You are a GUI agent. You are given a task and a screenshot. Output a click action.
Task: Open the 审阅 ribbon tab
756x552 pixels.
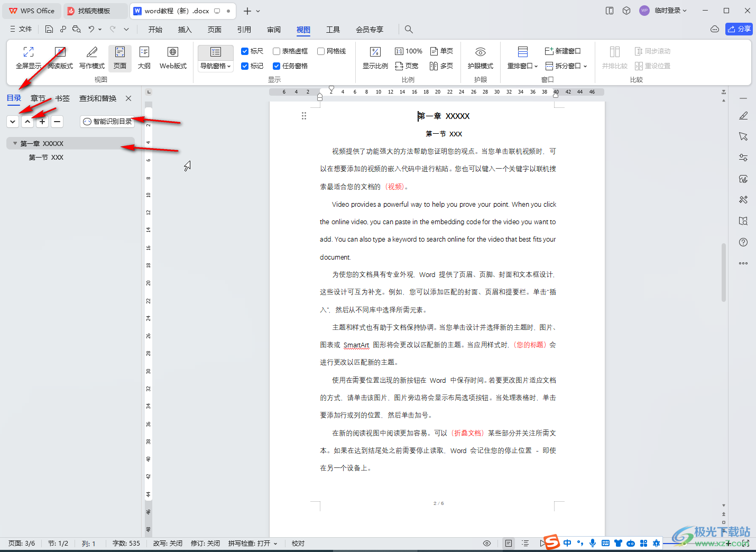click(x=274, y=30)
